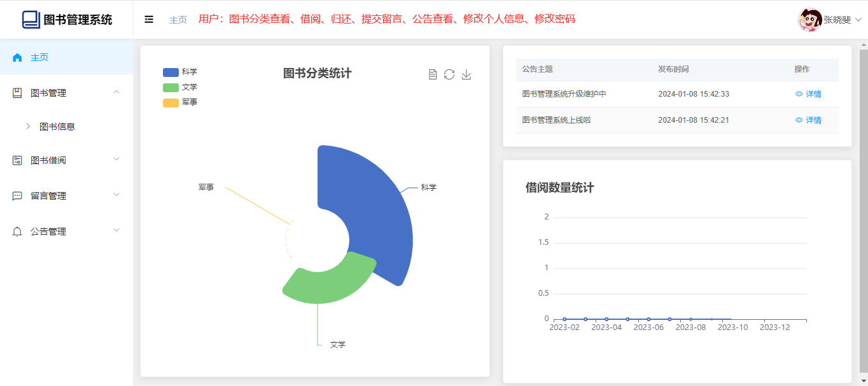Click the sidebar collapse hamburger icon
868x386 pixels.
pyautogui.click(x=149, y=20)
